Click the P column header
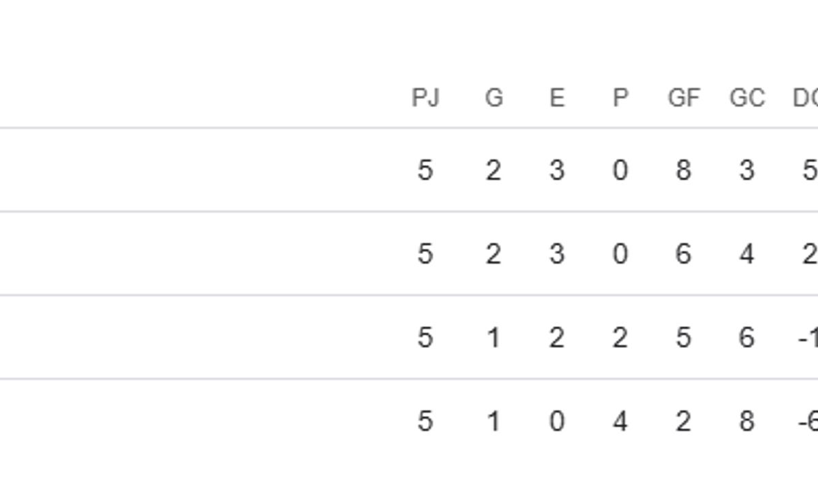This screenshot has width=818, height=504. (620, 98)
